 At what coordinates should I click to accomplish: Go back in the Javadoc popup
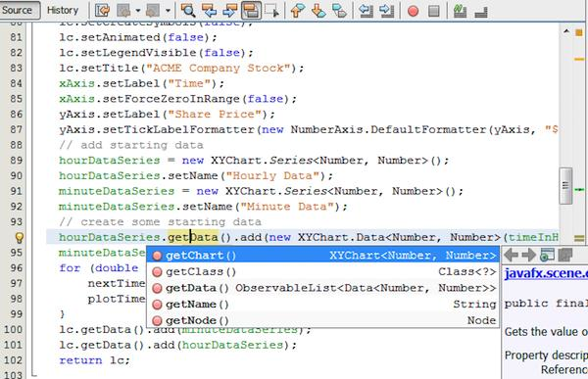512,256
